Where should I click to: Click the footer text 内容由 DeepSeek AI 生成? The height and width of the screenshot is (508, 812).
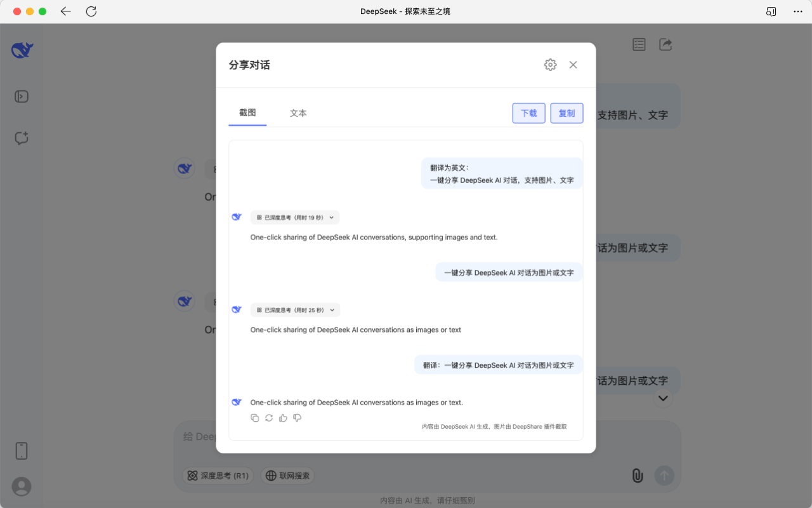tap(494, 427)
